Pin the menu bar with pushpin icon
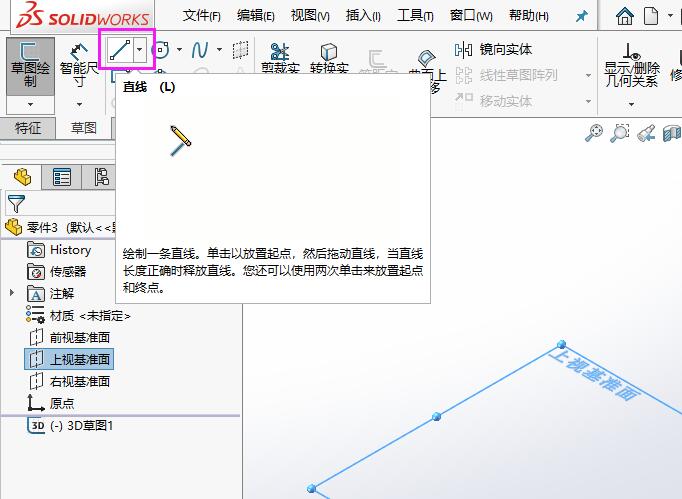 582,17
